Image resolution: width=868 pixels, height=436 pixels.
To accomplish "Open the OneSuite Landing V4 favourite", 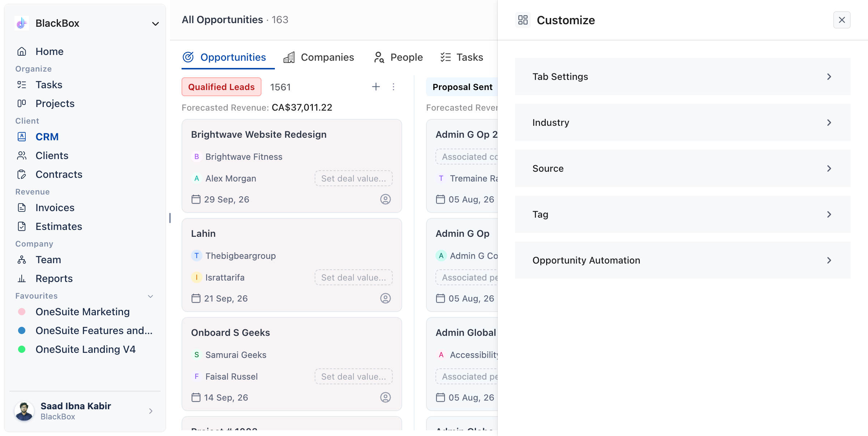I will [x=85, y=349].
